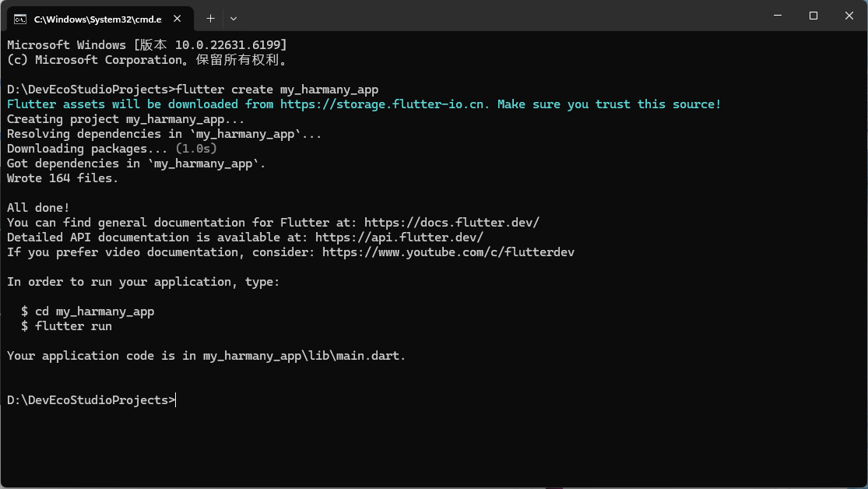Click the '$ flutter run' line
This screenshot has width=868, height=489.
66,326
